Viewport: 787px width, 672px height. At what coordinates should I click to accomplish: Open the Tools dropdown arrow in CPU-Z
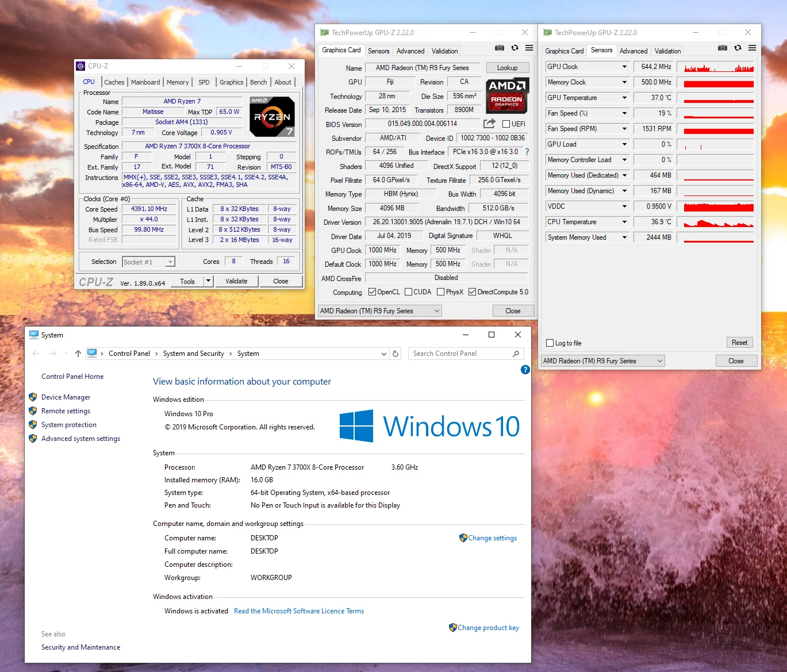point(209,281)
